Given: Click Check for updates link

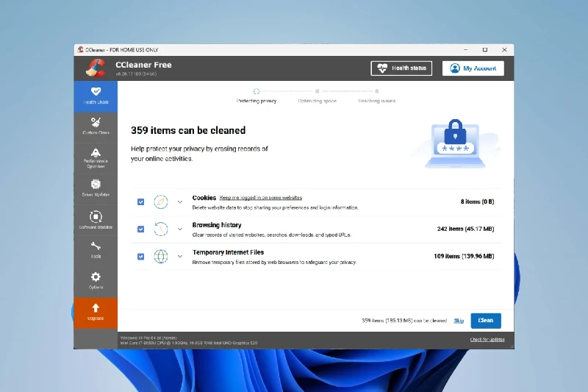Looking at the screenshot, I should click(487, 340).
